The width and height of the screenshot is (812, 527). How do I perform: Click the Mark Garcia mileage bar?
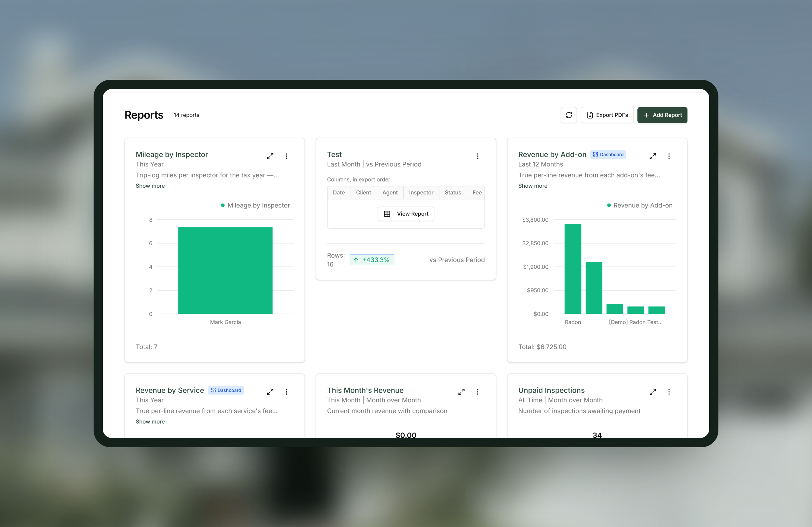[225, 270]
